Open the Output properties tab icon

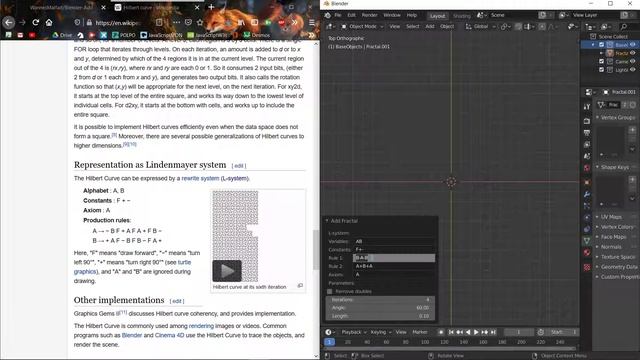pyautogui.click(x=587, y=133)
